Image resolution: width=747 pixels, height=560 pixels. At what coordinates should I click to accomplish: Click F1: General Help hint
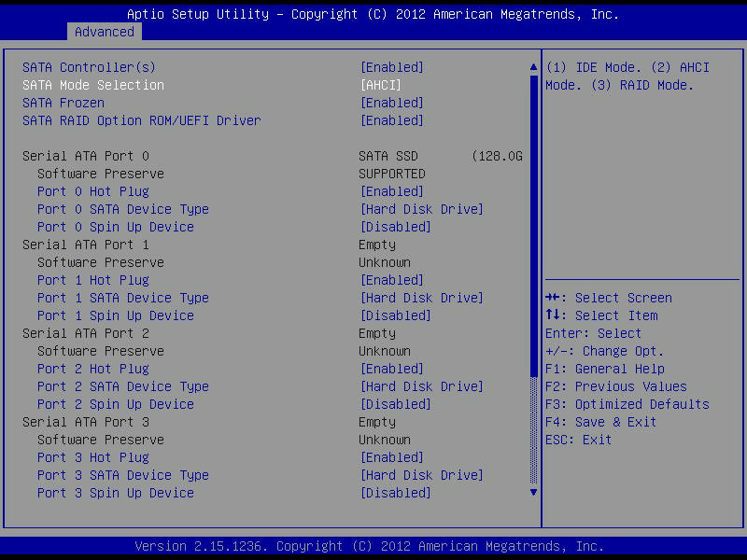605,369
